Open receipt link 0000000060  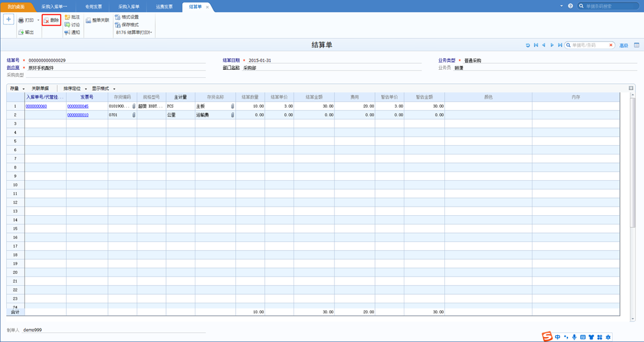(x=36, y=106)
